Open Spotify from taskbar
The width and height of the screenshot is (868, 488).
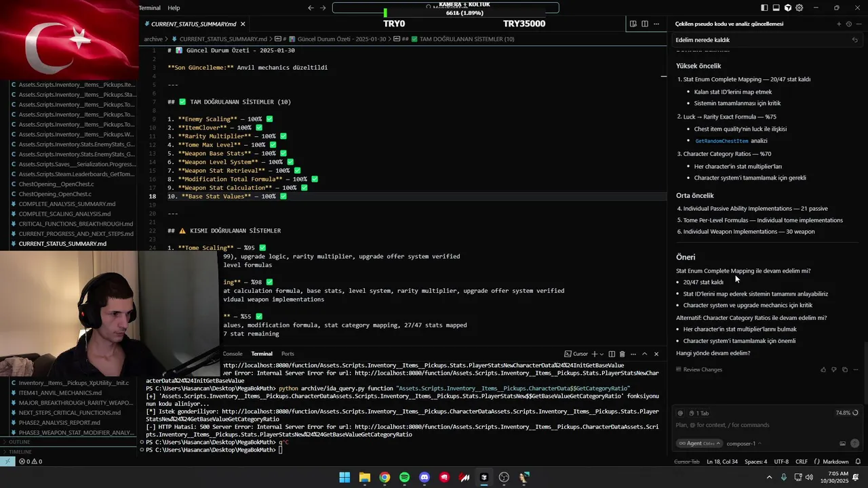(404, 477)
